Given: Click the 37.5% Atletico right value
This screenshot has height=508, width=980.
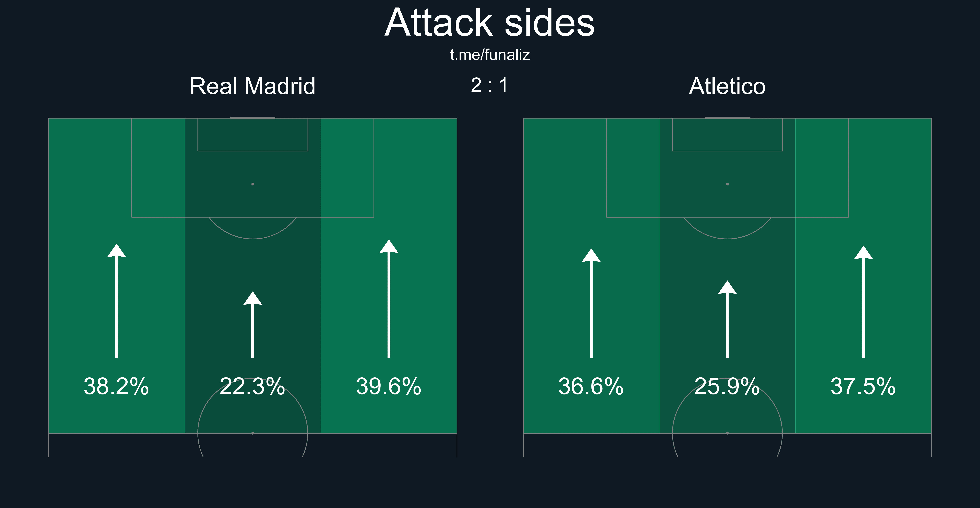Looking at the screenshot, I should pyautogui.click(x=864, y=386).
